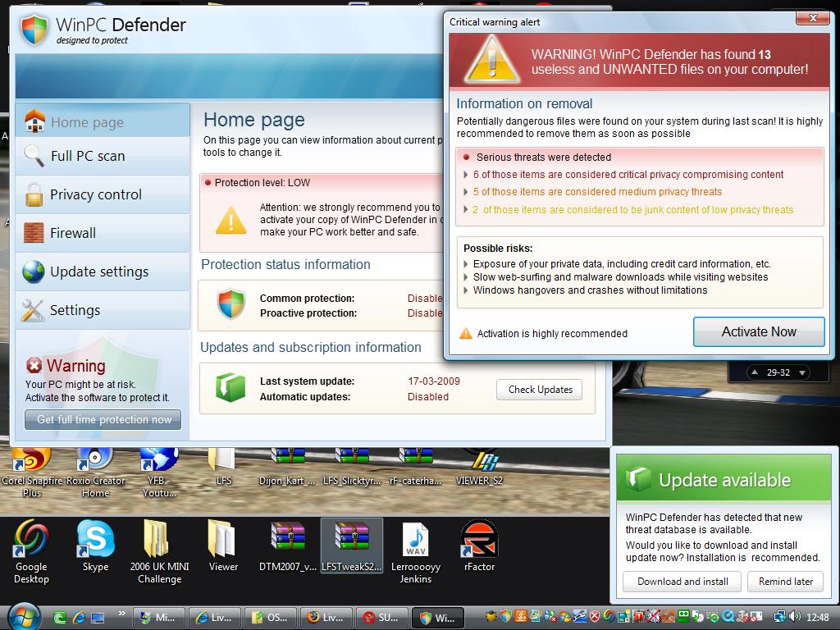The width and height of the screenshot is (840, 630).
Task: Click the Show Desktop quick launch icon
Action: [x=98, y=618]
